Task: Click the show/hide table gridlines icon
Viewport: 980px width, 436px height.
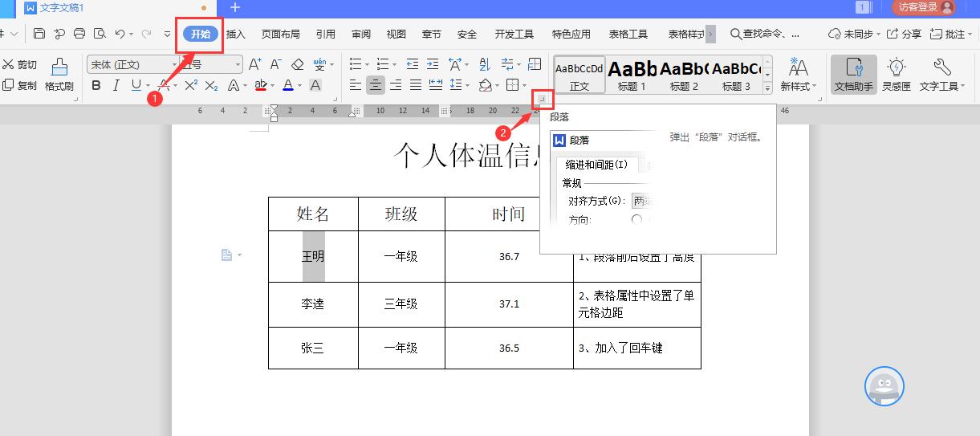Action: [x=535, y=64]
